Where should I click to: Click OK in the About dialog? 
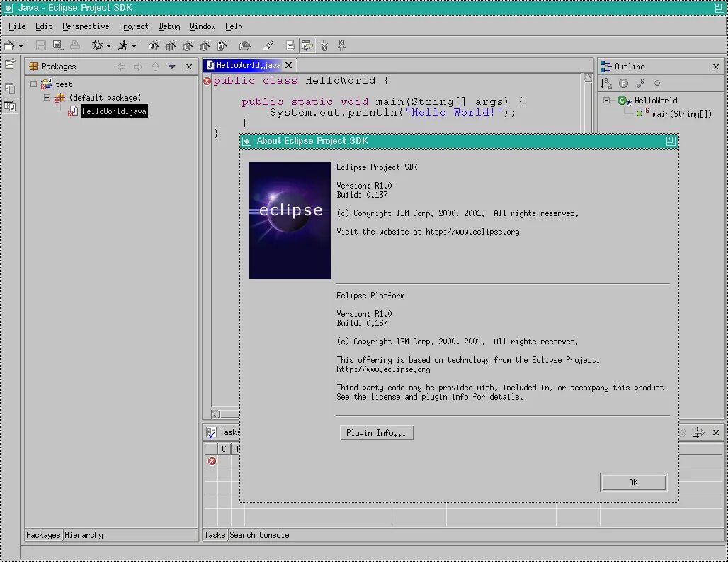click(x=633, y=482)
